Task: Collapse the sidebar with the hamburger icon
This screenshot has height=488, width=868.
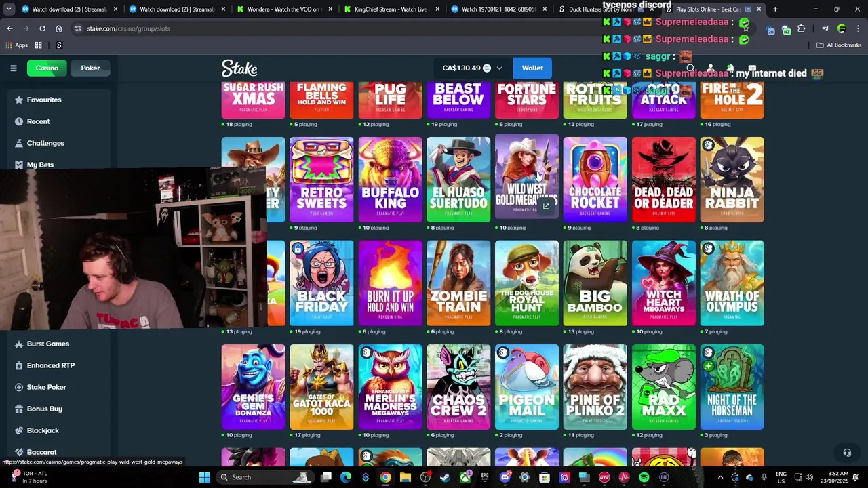Action: [13, 68]
